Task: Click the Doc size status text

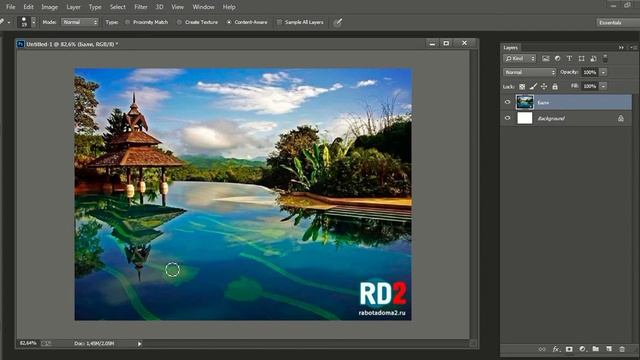Action: [x=94, y=344]
